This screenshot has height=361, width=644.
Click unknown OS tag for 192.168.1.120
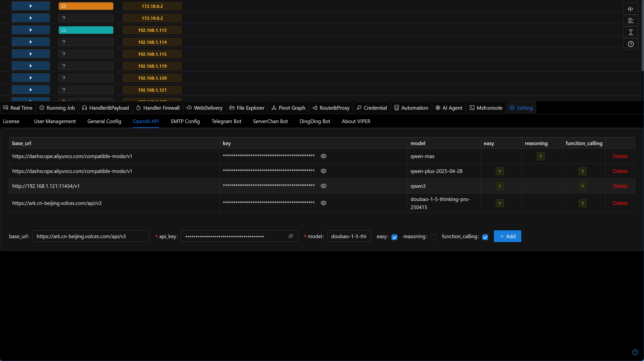(x=86, y=78)
